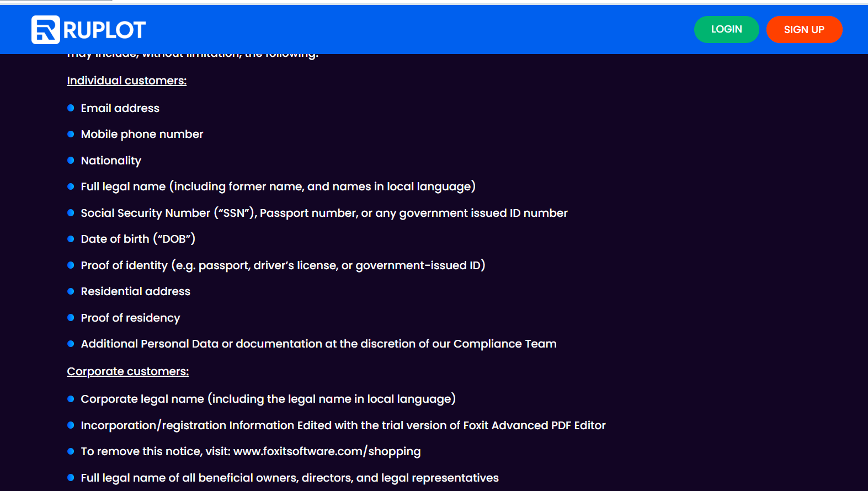Click the Nationality list entry

[111, 161]
